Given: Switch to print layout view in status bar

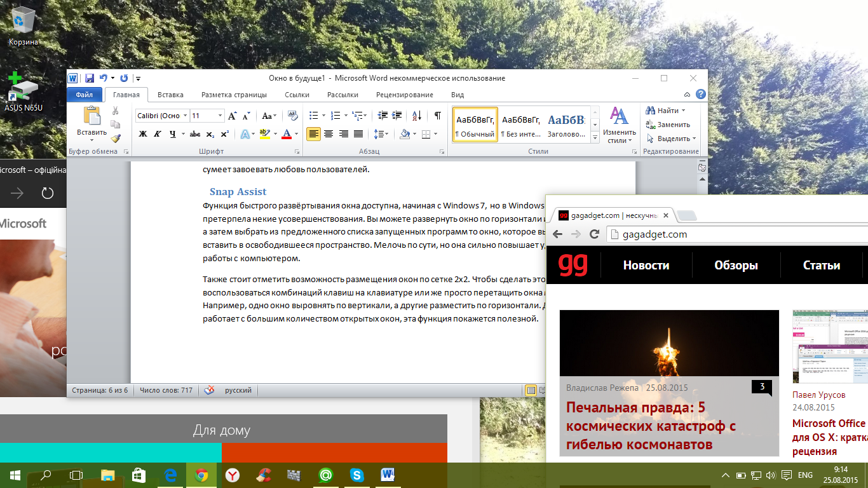Looking at the screenshot, I should (x=531, y=390).
